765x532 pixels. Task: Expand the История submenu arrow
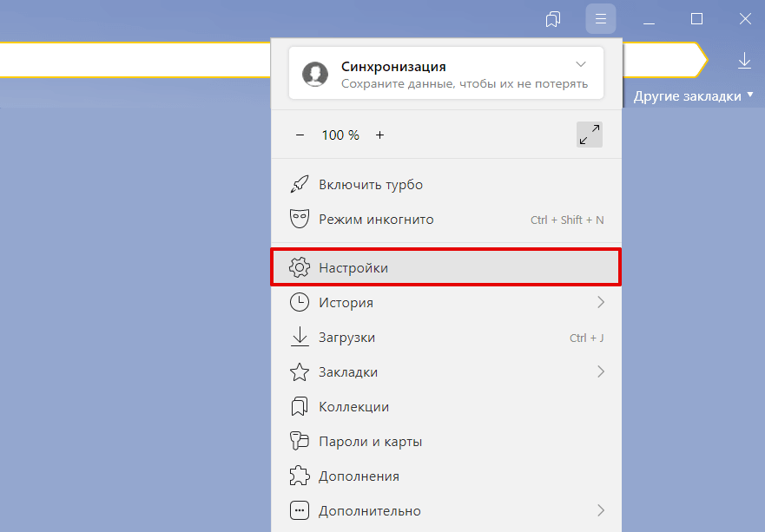[600, 303]
